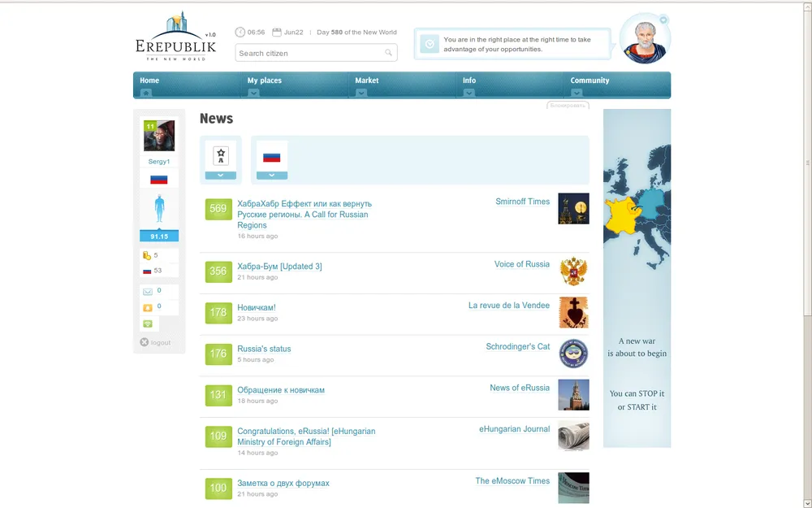Click the blue wellness body figure
Screen dimensions: 812x508
159,210
